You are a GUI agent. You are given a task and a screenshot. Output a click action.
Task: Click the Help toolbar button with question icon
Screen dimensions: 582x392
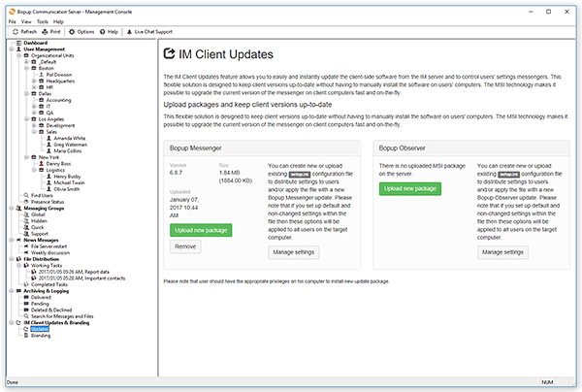coord(109,32)
